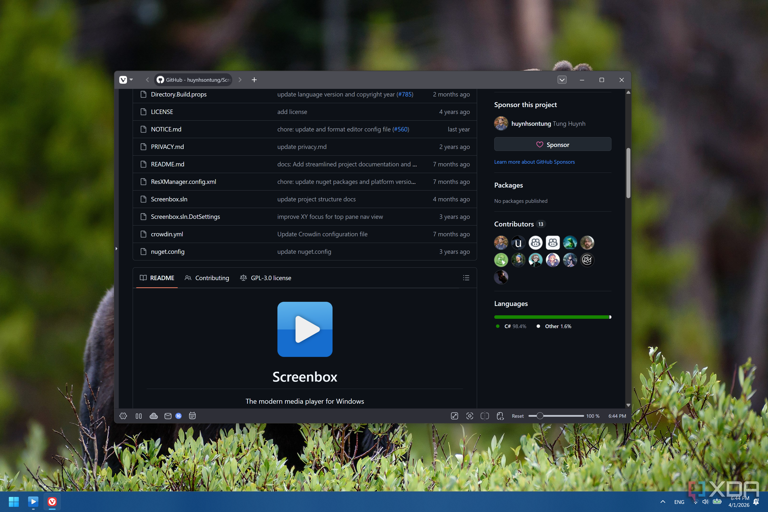Click the green languages bar
Screen dimensions: 768x512
pyautogui.click(x=551, y=317)
